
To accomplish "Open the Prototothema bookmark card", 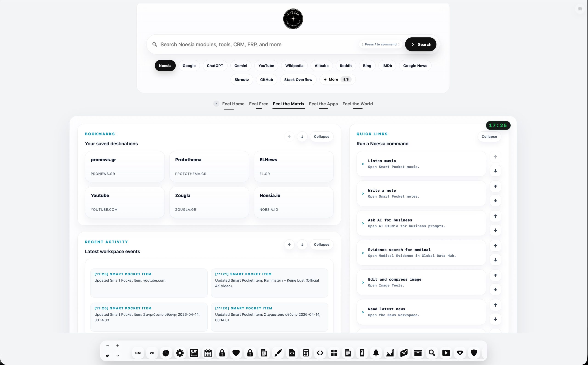I will [x=209, y=167].
